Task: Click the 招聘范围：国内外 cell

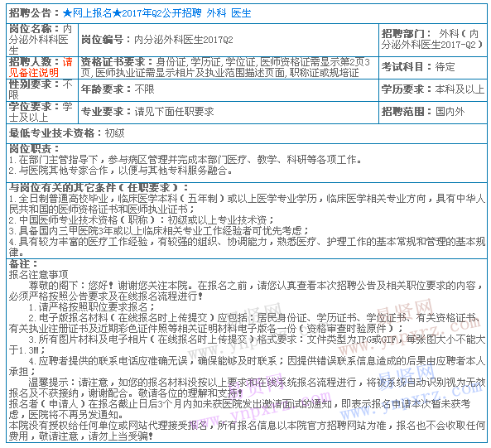Action: pos(433,112)
